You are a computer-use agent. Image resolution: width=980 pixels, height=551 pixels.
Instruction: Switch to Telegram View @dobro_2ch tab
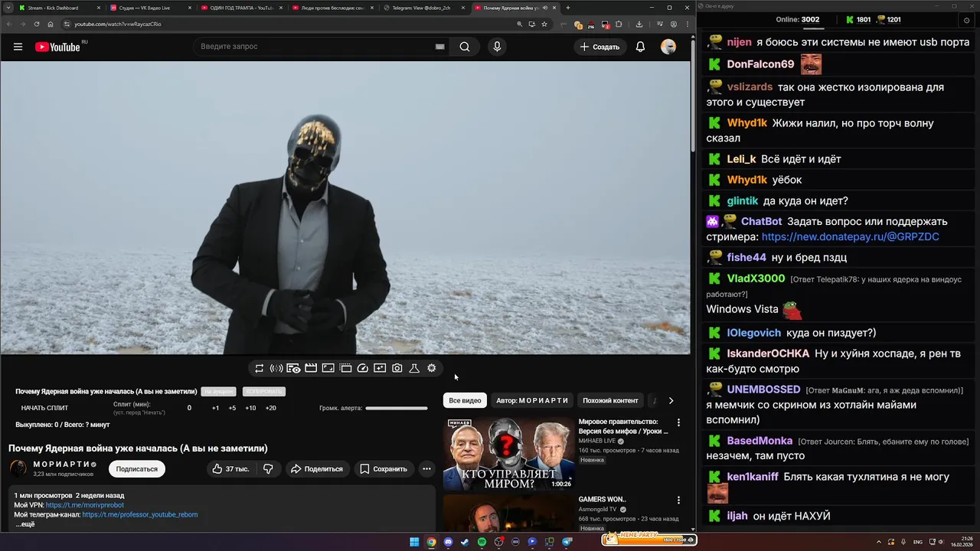click(x=423, y=8)
